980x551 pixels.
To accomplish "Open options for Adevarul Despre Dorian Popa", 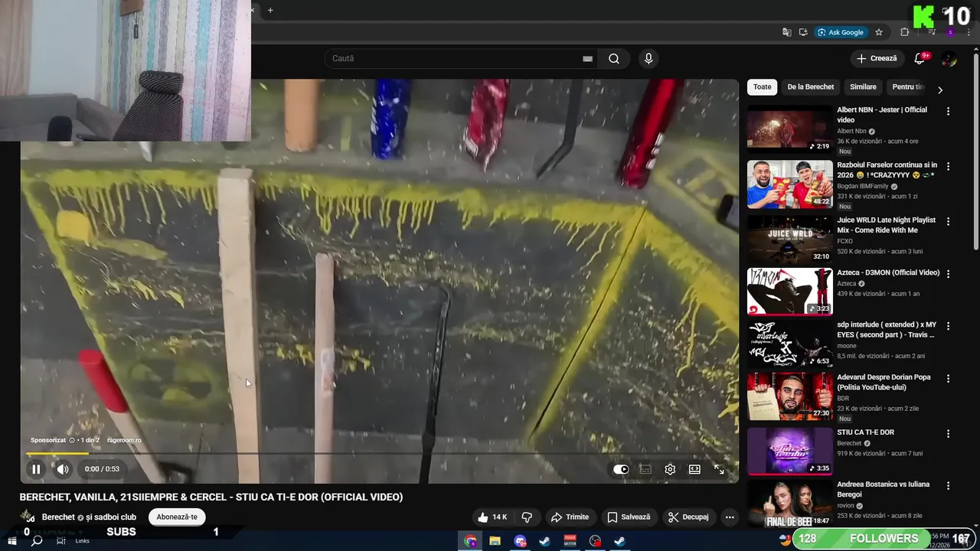I will pyautogui.click(x=948, y=379).
